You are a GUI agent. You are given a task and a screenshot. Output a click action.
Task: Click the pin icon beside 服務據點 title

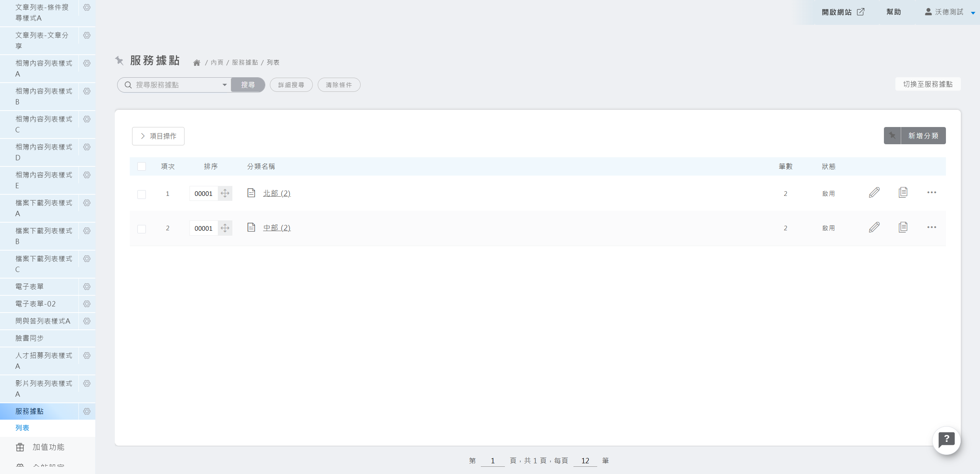click(x=119, y=60)
